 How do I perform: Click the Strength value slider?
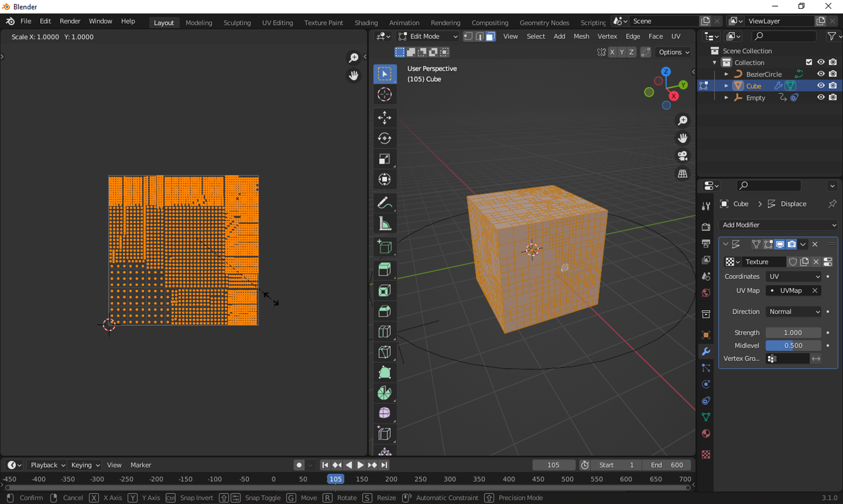click(x=793, y=333)
